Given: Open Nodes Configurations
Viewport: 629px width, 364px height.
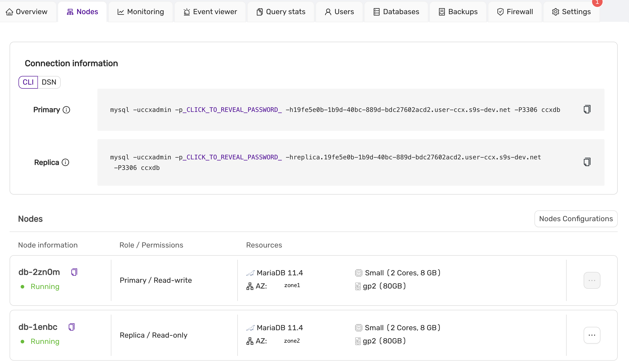Looking at the screenshot, I should click(576, 219).
